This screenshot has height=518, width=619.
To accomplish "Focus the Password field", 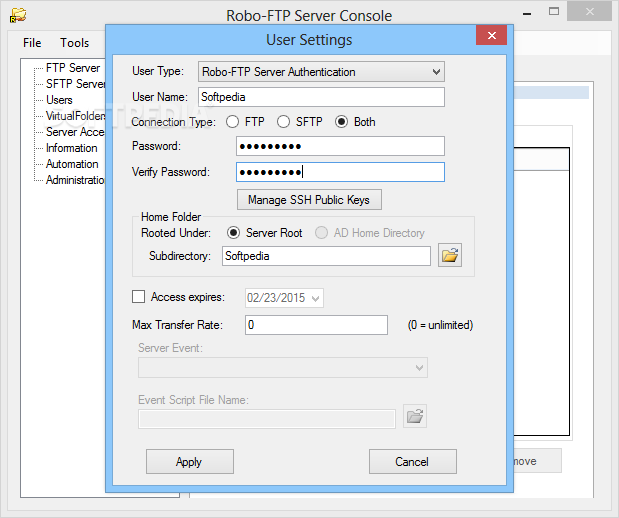I will pos(340,146).
